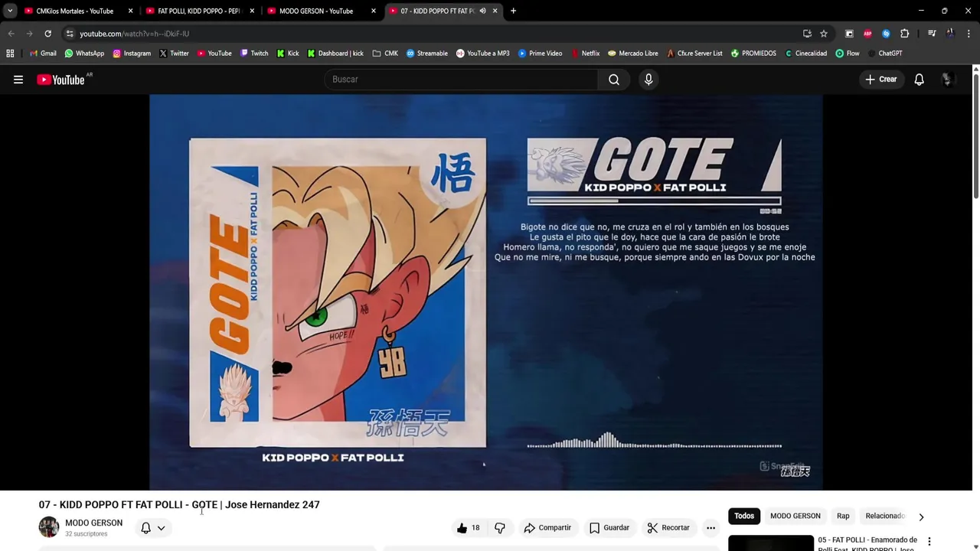Open the Prime Video bookmark

[x=540, y=54]
